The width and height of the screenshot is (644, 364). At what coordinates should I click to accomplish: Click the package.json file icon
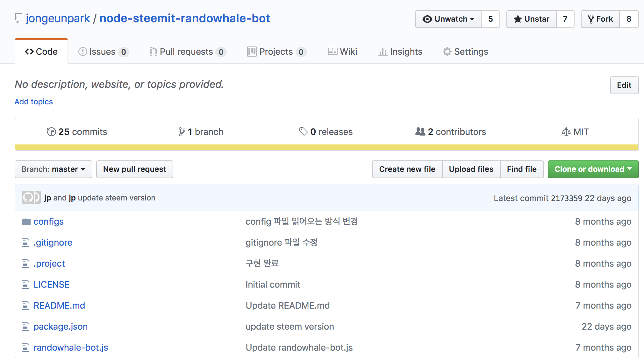[25, 326]
